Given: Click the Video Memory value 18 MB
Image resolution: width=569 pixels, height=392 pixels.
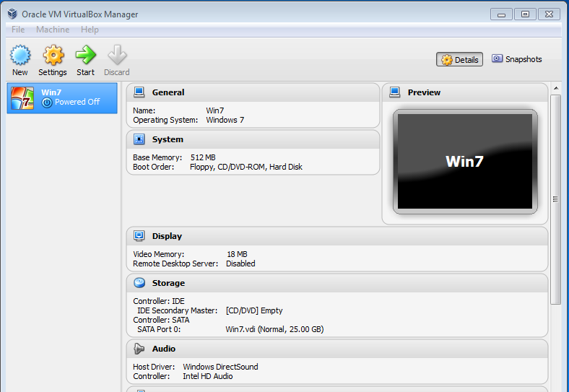Looking at the screenshot, I should click(237, 254).
